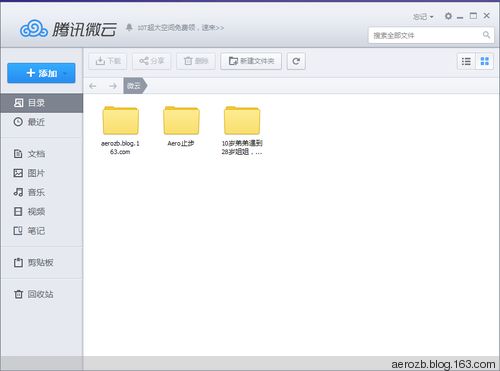This screenshot has height=371, width=500.
Task: Select the aerozb.blog.163.com folder
Action: click(x=120, y=130)
